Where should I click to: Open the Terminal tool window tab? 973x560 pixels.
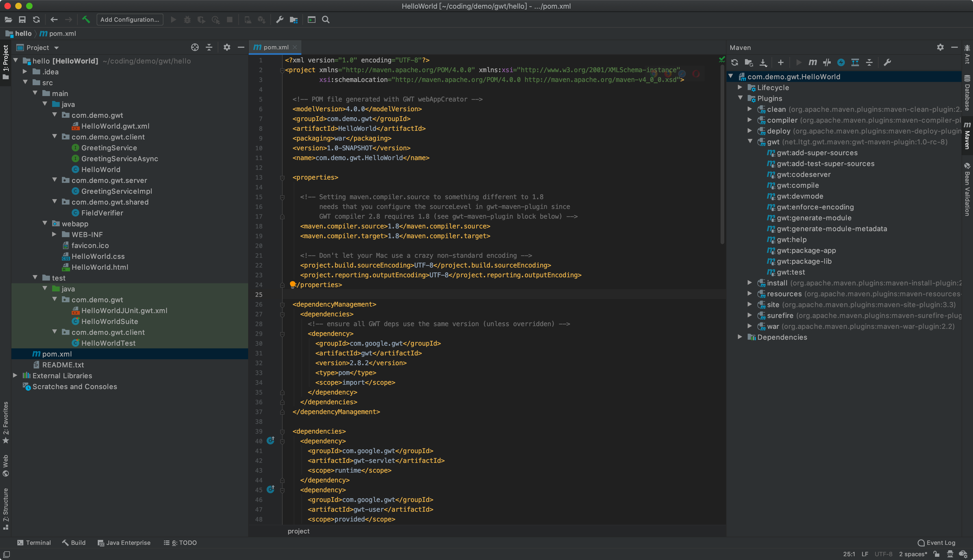point(34,542)
